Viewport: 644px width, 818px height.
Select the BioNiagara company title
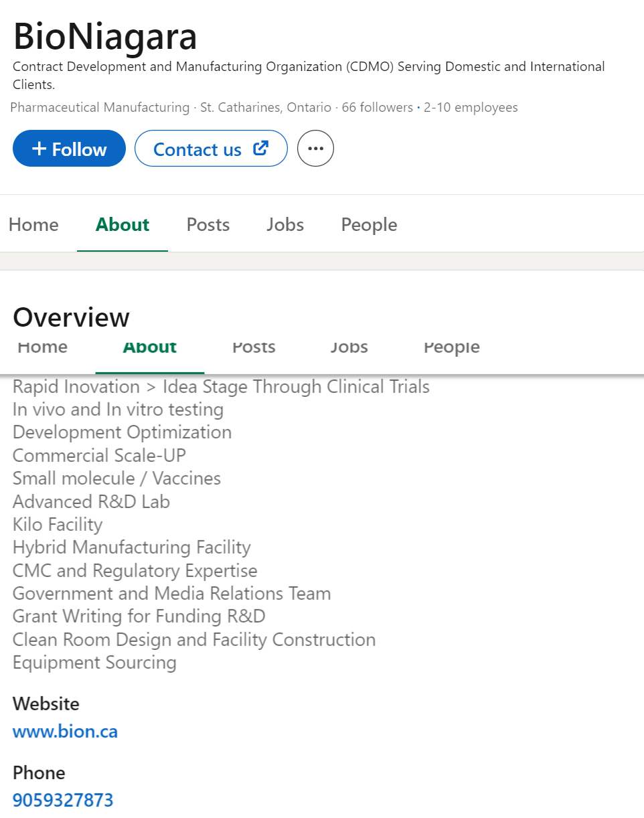click(x=105, y=36)
